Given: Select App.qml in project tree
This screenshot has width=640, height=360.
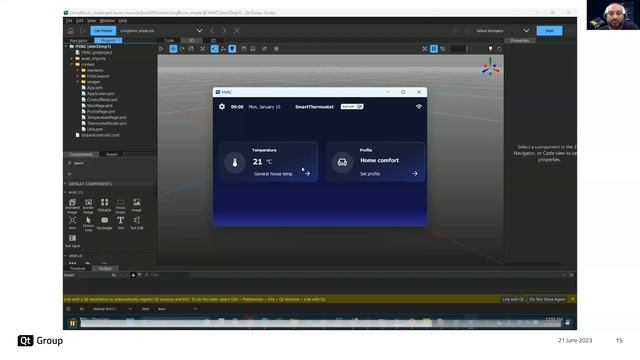Looking at the screenshot, I should [x=94, y=88].
